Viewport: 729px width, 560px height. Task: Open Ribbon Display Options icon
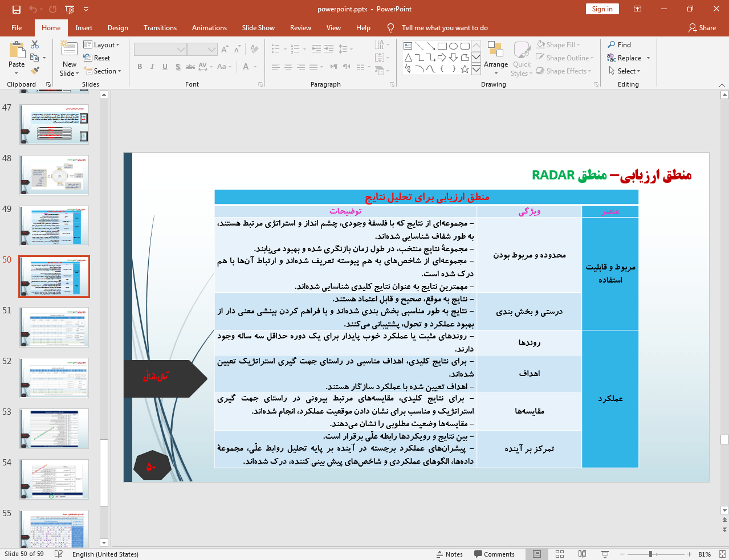point(638,9)
